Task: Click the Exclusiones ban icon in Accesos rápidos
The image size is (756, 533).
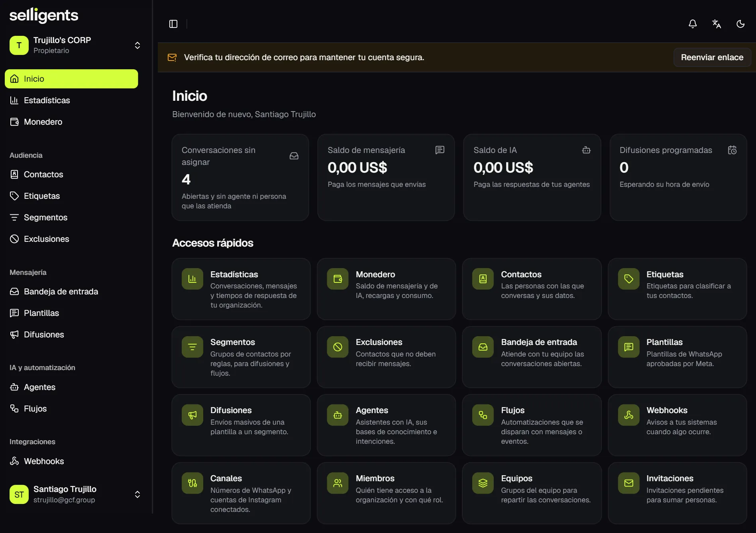Action: click(338, 347)
